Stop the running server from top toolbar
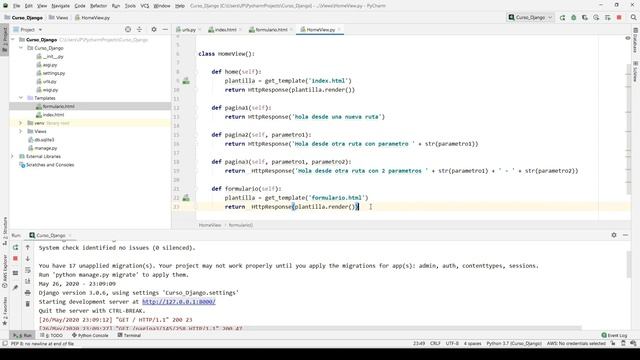The width and height of the screenshot is (640, 360). coord(619,18)
